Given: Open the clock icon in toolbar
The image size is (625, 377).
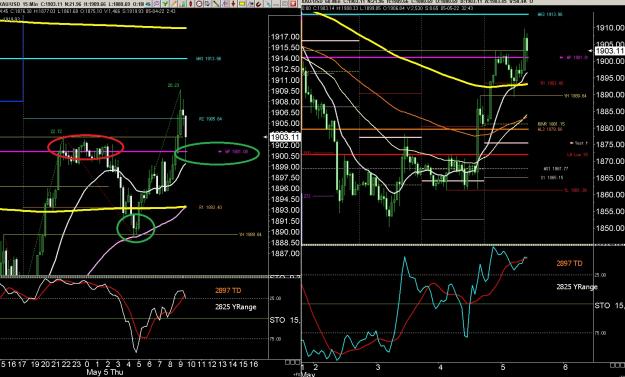Looking at the screenshot, I should coord(199,4).
